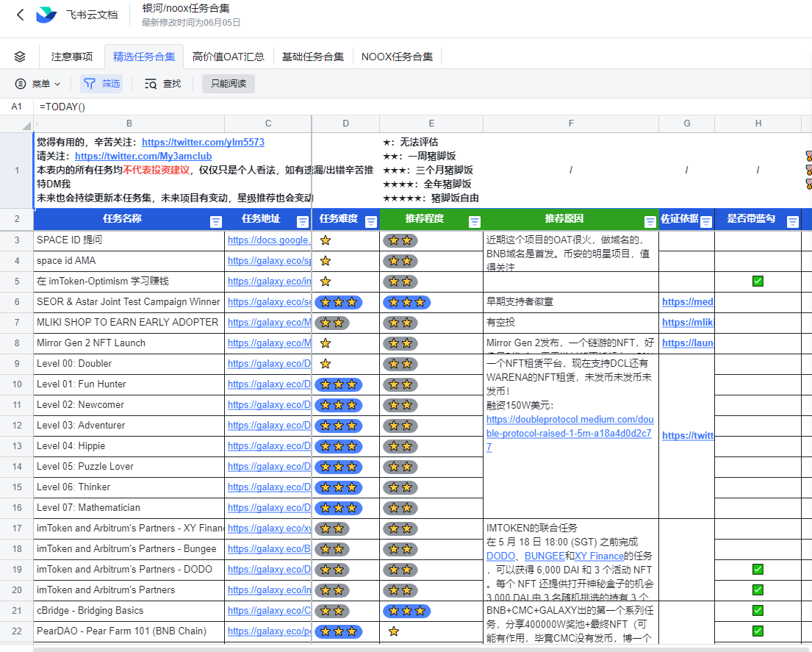The width and height of the screenshot is (812, 652).
Task: Click cell Level 07: Mathematician
Action: point(129,507)
